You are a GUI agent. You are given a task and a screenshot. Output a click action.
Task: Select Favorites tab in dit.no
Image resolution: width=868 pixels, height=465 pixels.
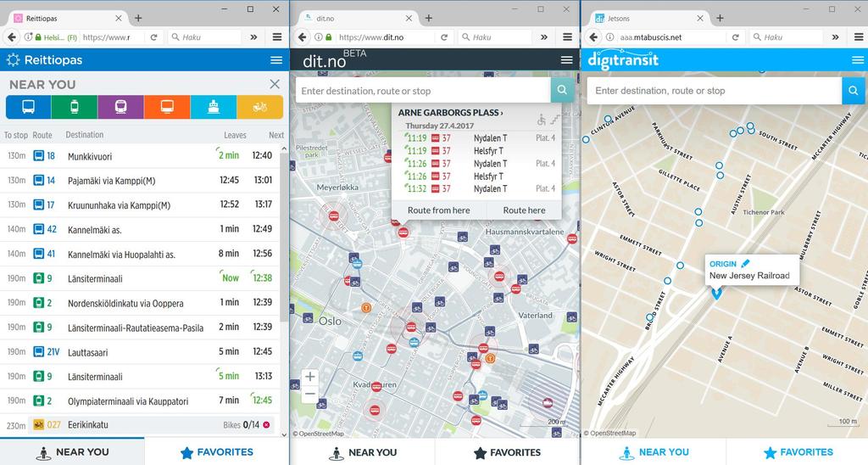pyautogui.click(x=507, y=452)
